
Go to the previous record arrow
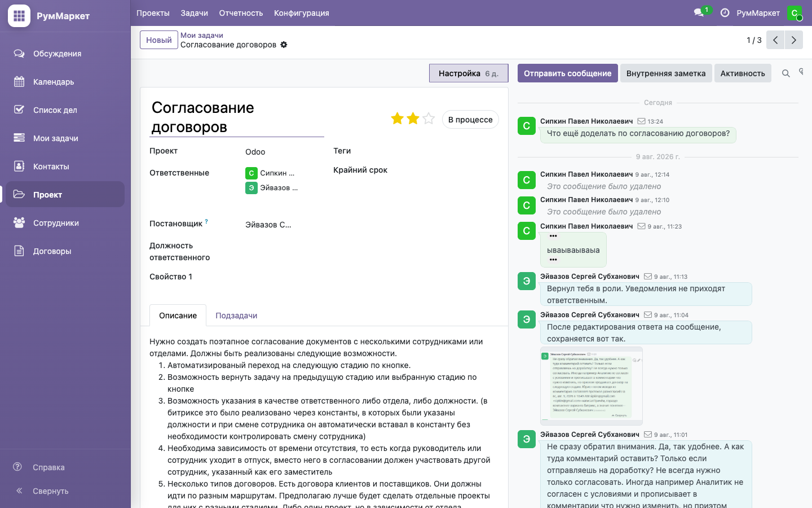[x=775, y=40]
